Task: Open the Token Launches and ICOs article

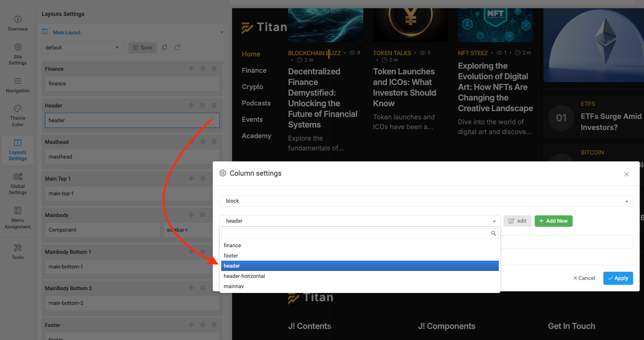Action: click(x=405, y=87)
